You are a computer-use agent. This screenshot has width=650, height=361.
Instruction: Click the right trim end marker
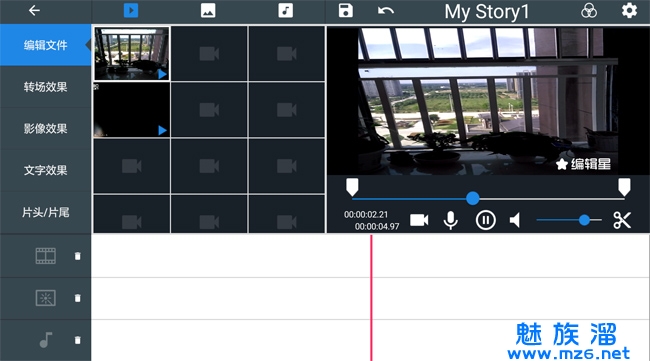click(x=624, y=187)
